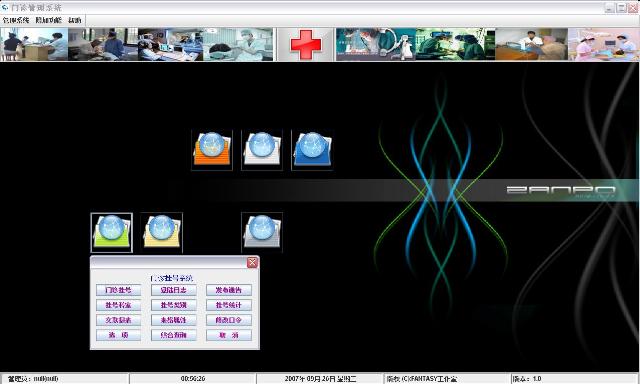Open the 帮助 menu

[x=75, y=20]
